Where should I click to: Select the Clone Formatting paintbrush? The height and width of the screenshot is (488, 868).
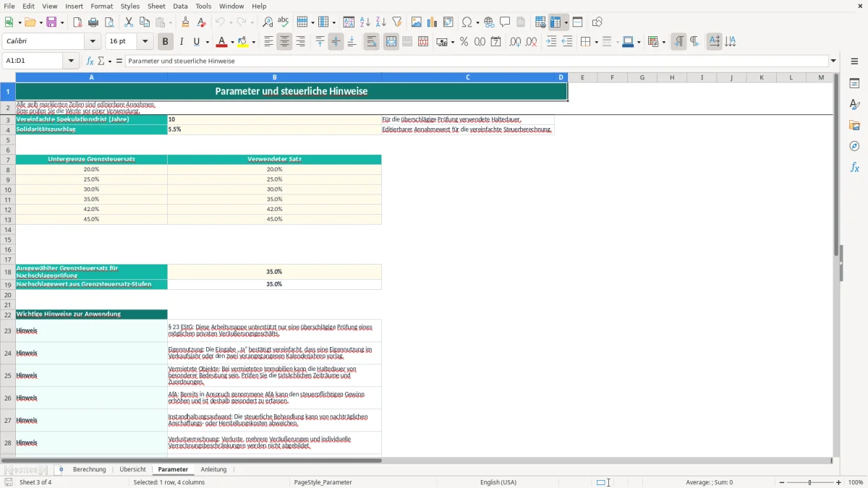click(186, 22)
